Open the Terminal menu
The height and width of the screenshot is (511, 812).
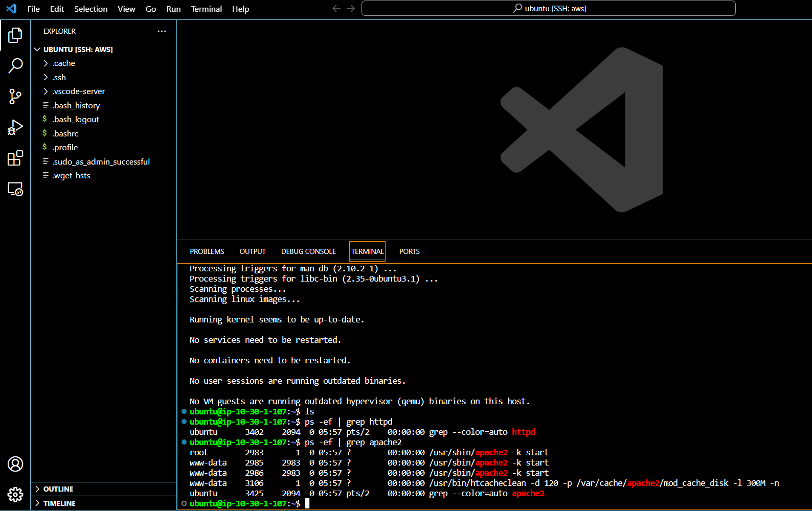coord(207,9)
